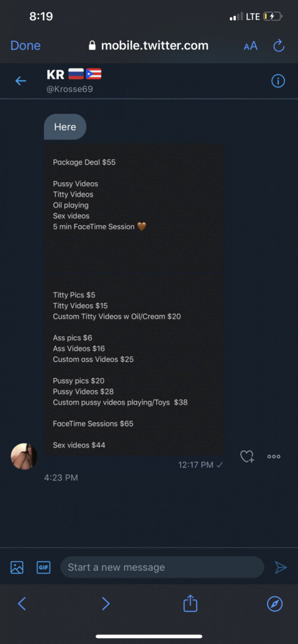Open the share sheet icon
The image size is (298, 644).
190,603
